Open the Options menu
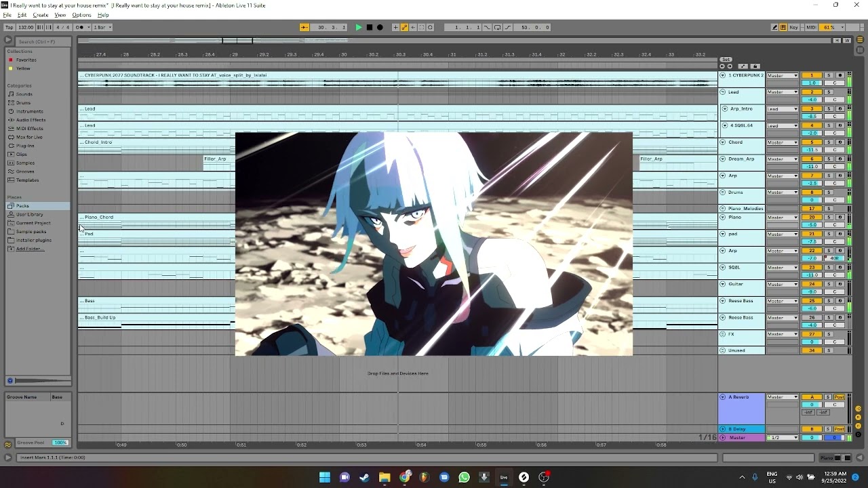Viewport: 868px width, 488px height. click(81, 15)
